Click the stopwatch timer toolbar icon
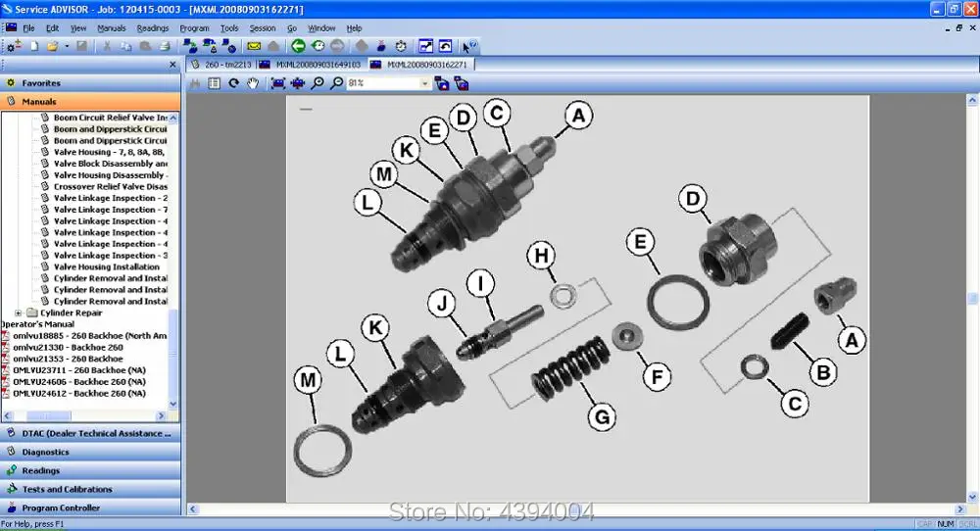 coord(401,46)
